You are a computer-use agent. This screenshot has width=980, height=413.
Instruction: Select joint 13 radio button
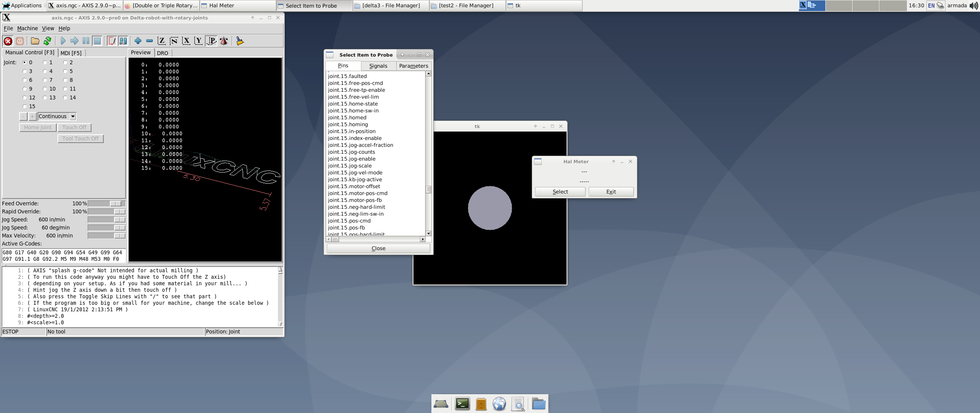coord(45,98)
